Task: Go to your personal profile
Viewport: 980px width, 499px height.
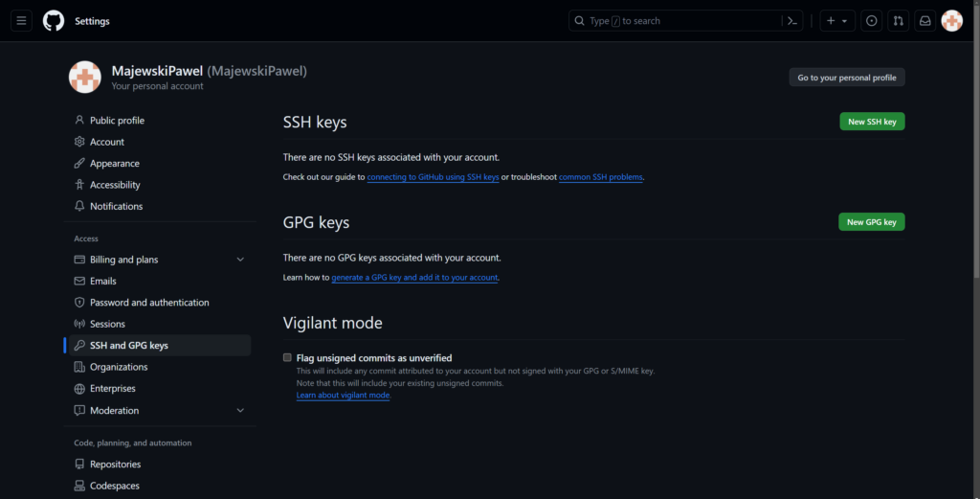Action: coord(846,78)
